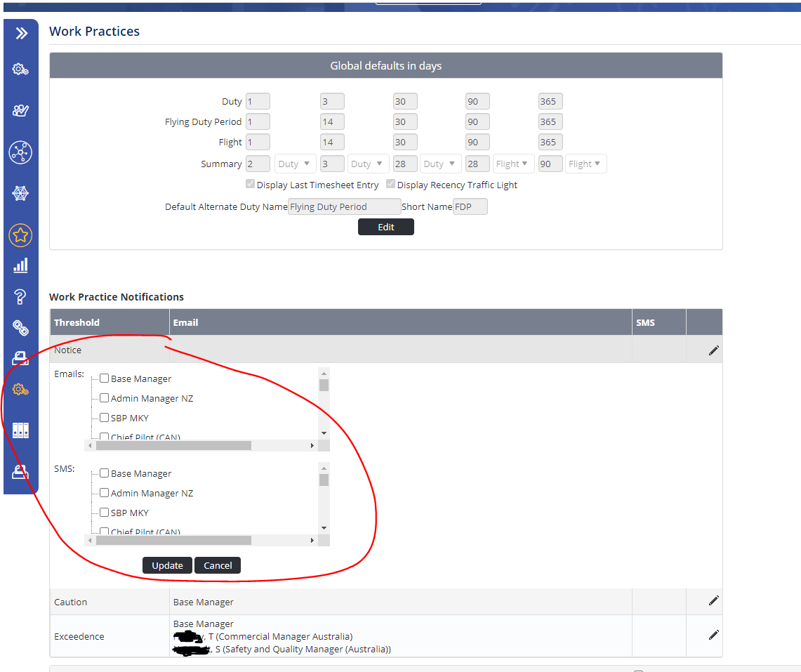Click the Edit button for global defaults
This screenshot has width=801, height=672.
[x=385, y=227]
